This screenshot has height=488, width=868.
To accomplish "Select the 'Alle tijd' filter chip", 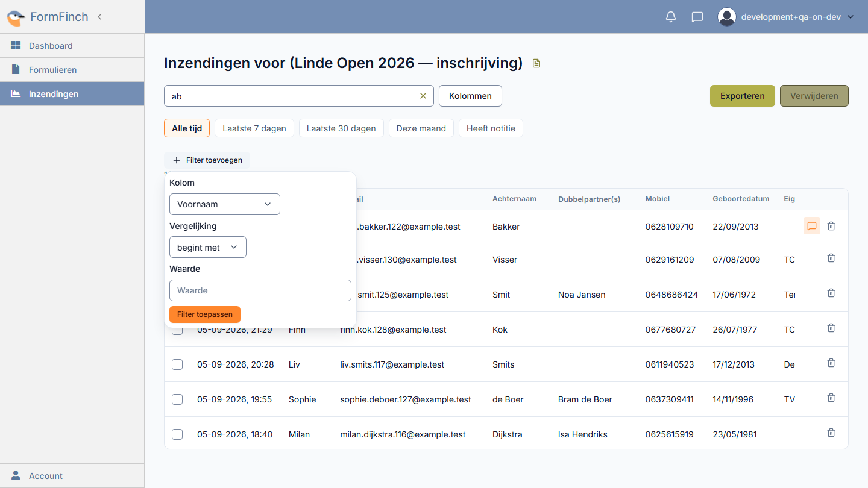I will coord(187,128).
